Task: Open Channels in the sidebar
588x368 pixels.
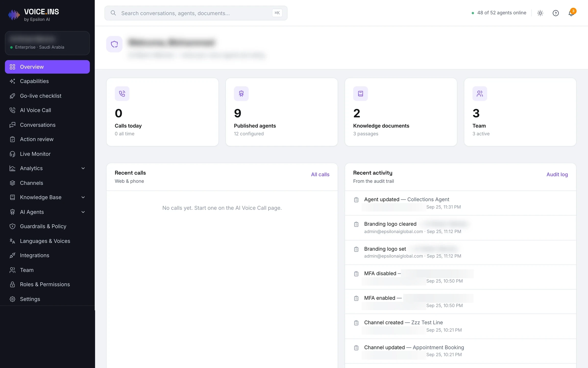Action: pos(47,183)
